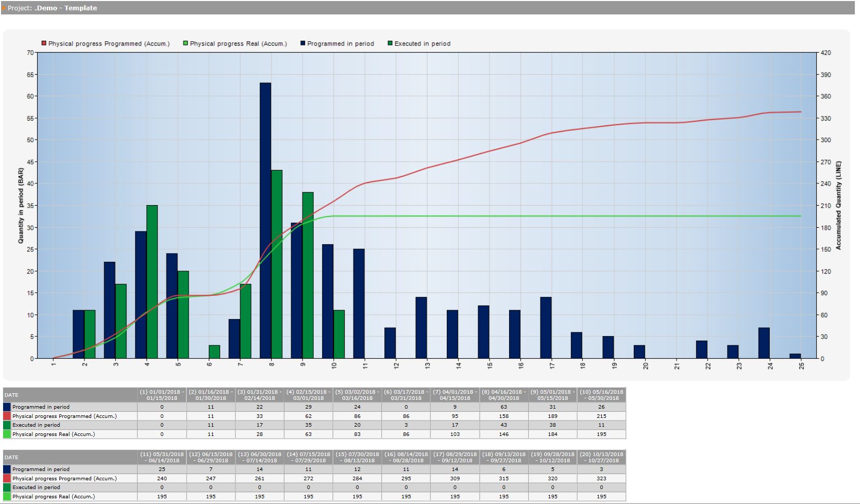Click the 'Accumulated Quantity (LINE)' axis title
Screen dimensions: 860x504
[838, 206]
